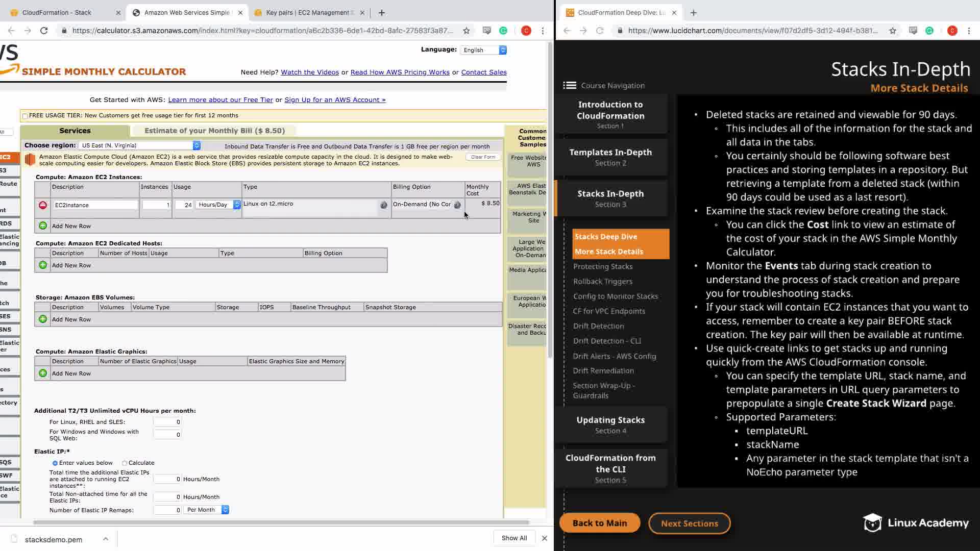Image resolution: width=980 pixels, height=551 pixels.
Task: Switch to Estimate of your Monthly Bill tab
Action: click(214, 131)
